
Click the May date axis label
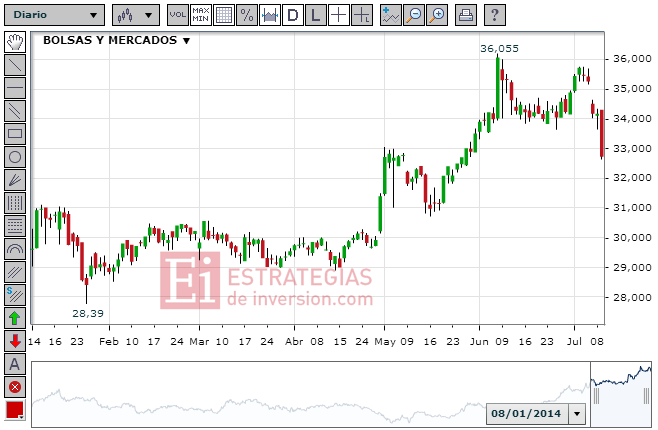pyautogui.click(x=384, y=341)
